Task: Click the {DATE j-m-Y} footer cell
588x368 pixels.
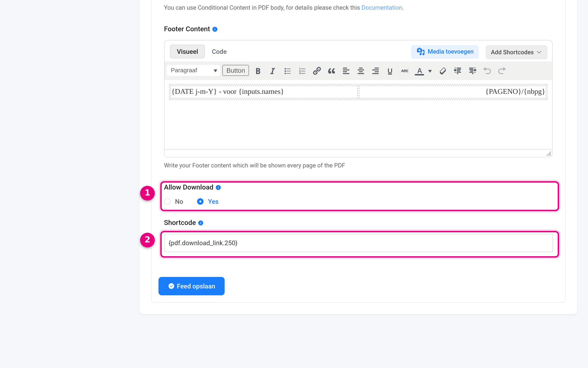Action: 264,92
